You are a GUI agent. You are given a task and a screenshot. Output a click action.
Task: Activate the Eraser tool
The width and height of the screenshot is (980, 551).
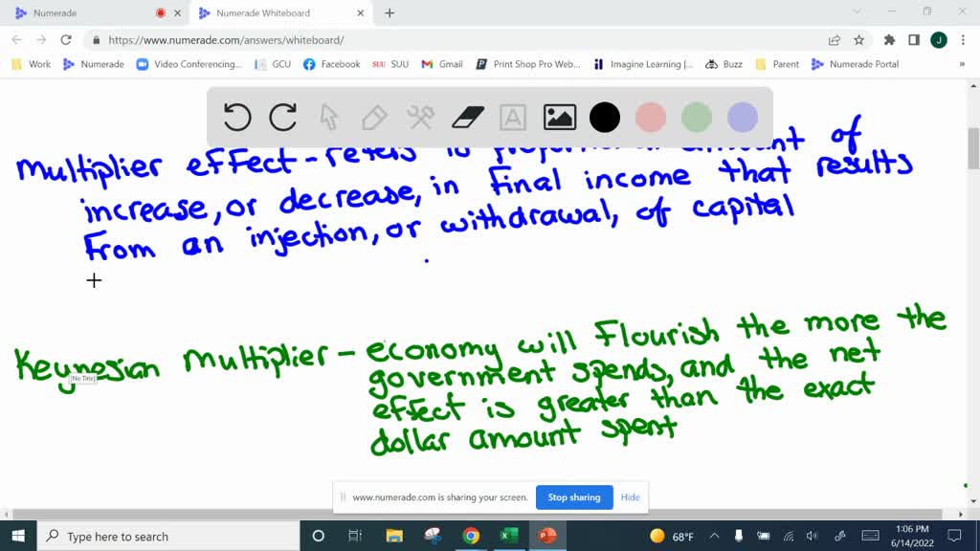[x=465, y=117]
